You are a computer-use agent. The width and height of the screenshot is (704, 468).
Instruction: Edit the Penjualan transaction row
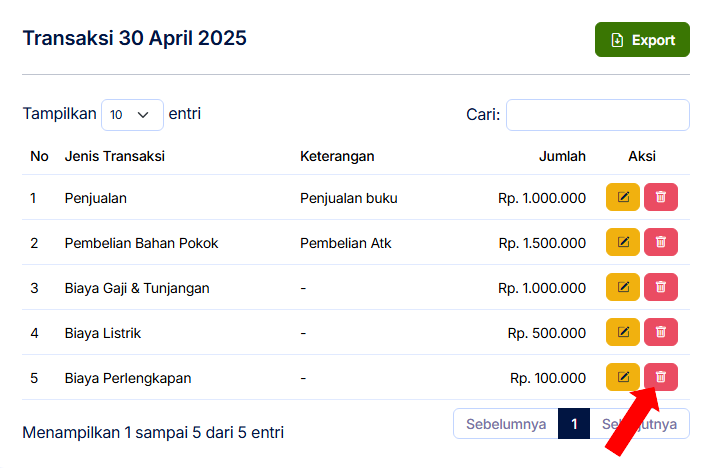coord(622,197)
